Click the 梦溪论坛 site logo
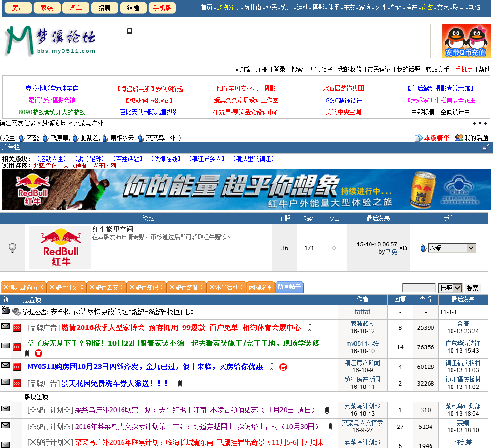This screenshot has width=493, height=448. coord(50,41)
